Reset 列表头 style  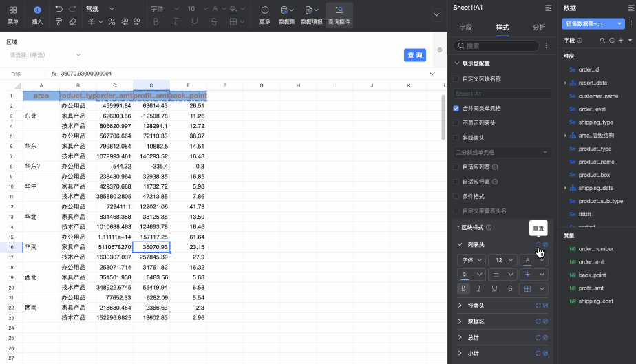pos(538,245)
